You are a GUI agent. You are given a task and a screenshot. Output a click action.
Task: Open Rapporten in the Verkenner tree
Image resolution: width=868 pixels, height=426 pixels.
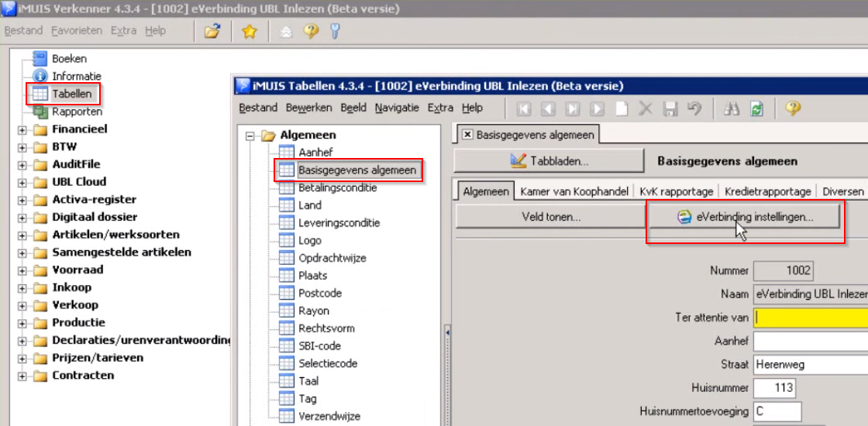click(77, 112)
